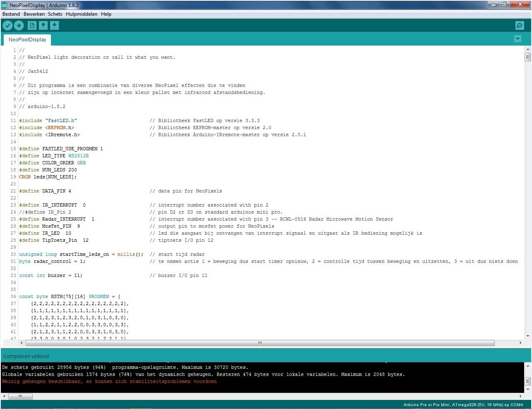The height and width of the screenshot is (409, 532).
Task: Click the horizontal scrollbar below the code editor
Action: 259,343
